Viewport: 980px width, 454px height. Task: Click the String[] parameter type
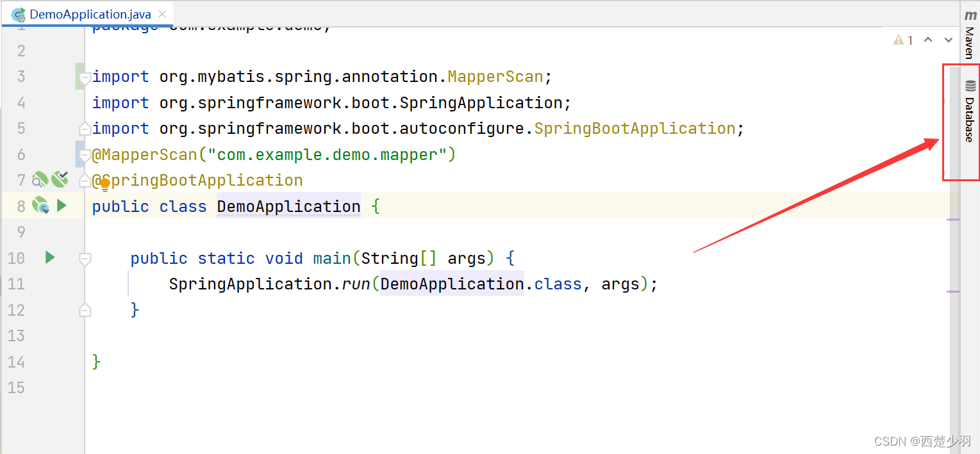click(399, 258)
